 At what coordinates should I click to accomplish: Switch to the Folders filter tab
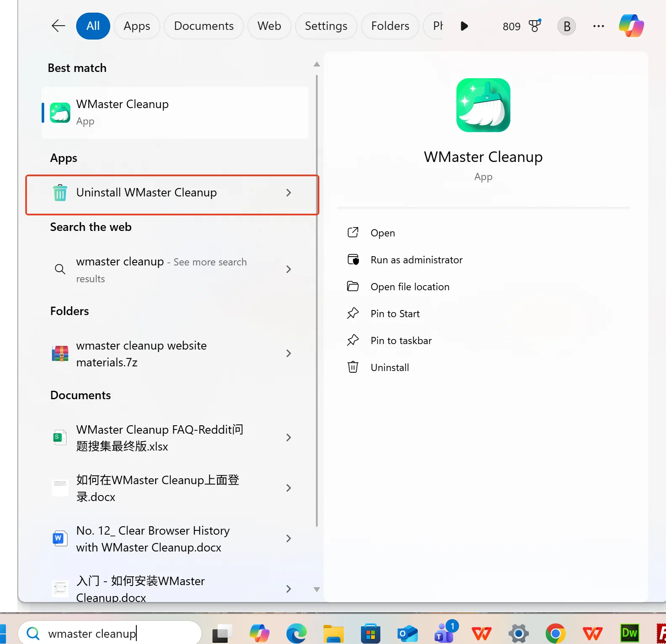point(390,26)
